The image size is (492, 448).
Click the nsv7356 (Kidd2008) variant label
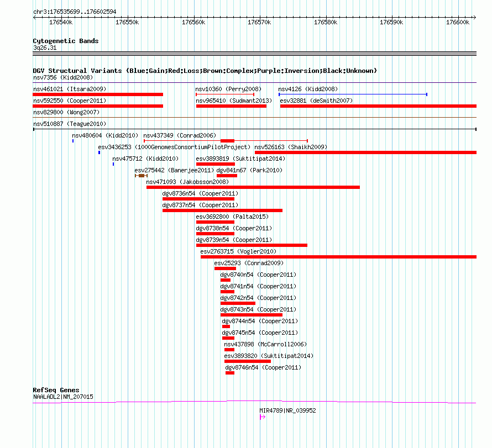63,77
